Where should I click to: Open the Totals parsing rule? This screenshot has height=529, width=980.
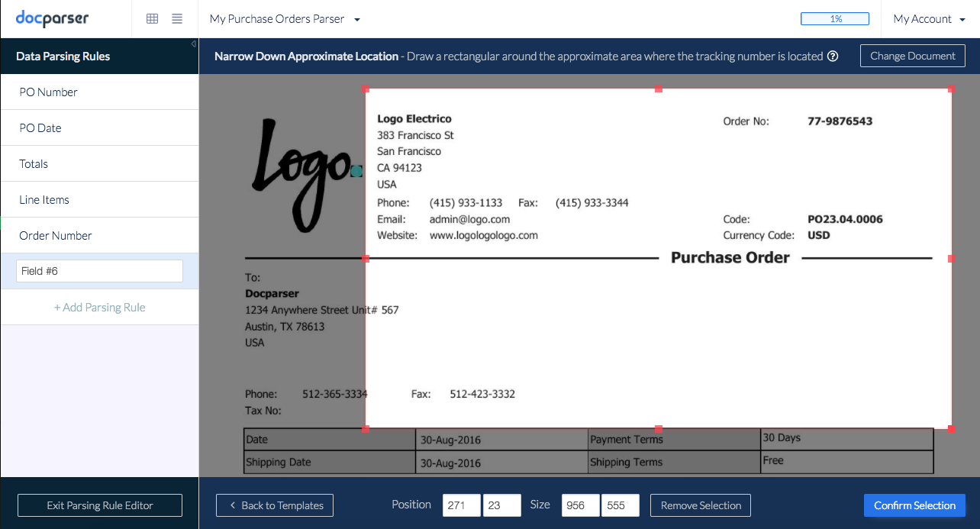(99, 163)
